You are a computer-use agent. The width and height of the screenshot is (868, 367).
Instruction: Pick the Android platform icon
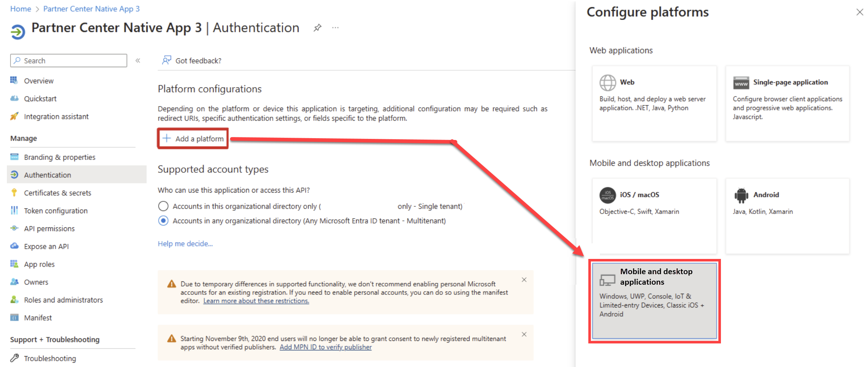[741, 195]
